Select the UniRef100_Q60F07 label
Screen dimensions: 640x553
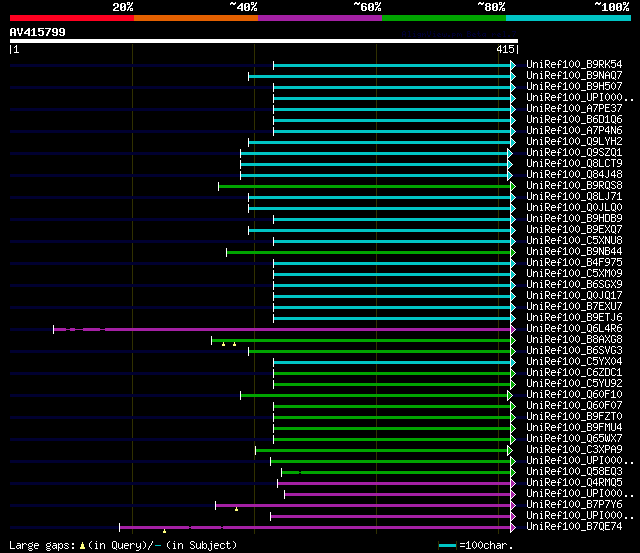574,406
